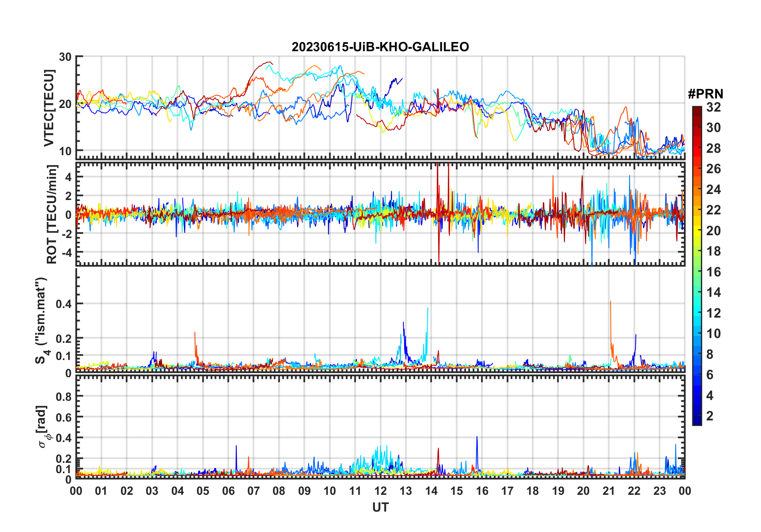Click the cyan segment of PRN colorbar
This screenshot has height=532, width=761.
pos(697,312)
